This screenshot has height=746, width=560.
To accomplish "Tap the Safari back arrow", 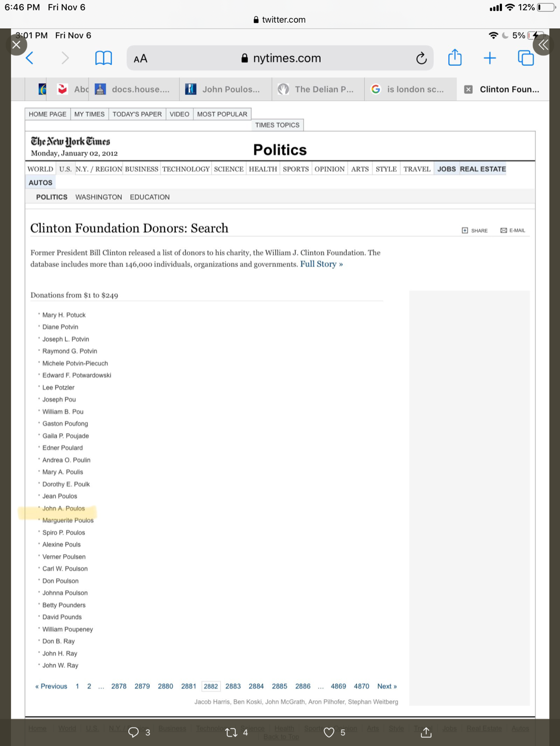I will point(30,58).
